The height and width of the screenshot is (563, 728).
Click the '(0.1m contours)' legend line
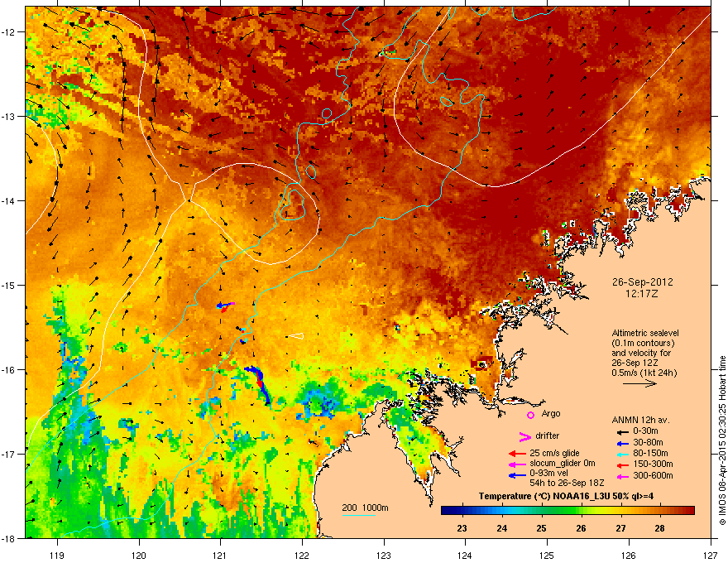(x=643, y=344)
